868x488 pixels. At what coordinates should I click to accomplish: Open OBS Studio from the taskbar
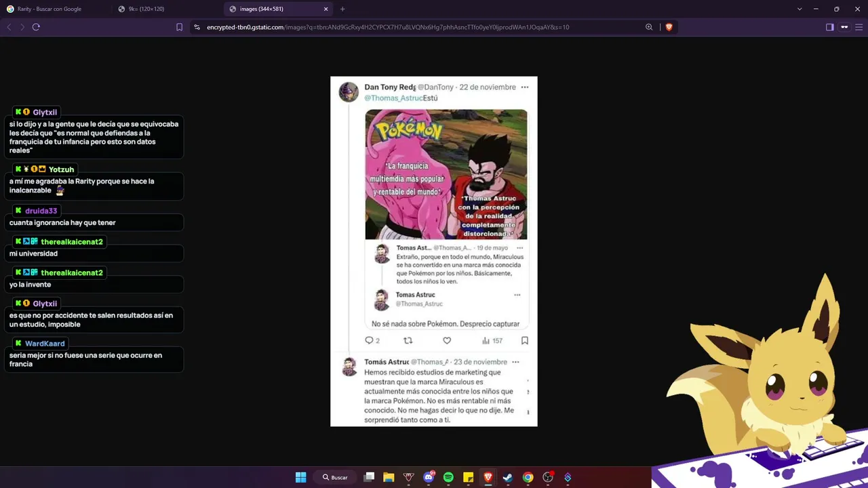pos(548,477)
